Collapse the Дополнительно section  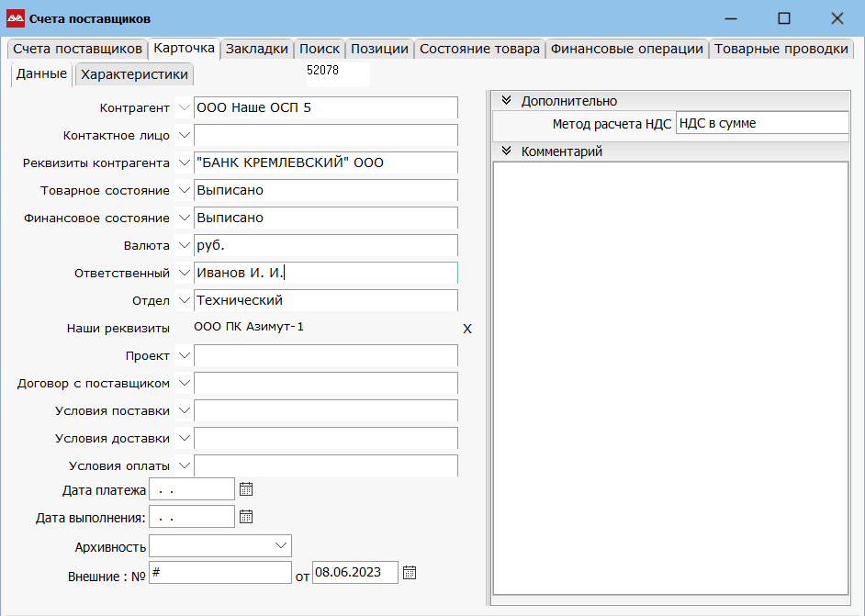point(506,101)
